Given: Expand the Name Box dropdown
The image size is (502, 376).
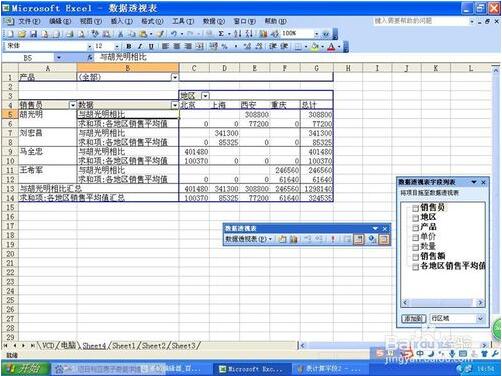Looking at the screenshot, I should (x=59, y=58).
